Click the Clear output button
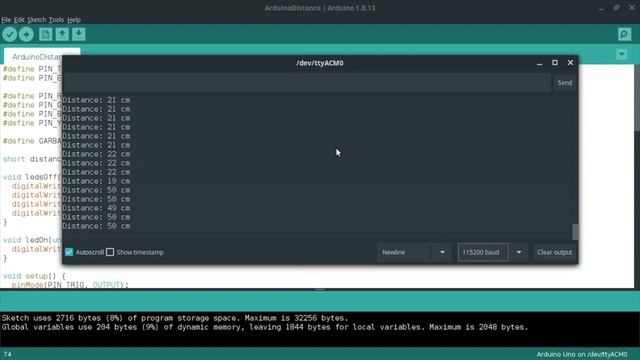 tap(554, 252)
